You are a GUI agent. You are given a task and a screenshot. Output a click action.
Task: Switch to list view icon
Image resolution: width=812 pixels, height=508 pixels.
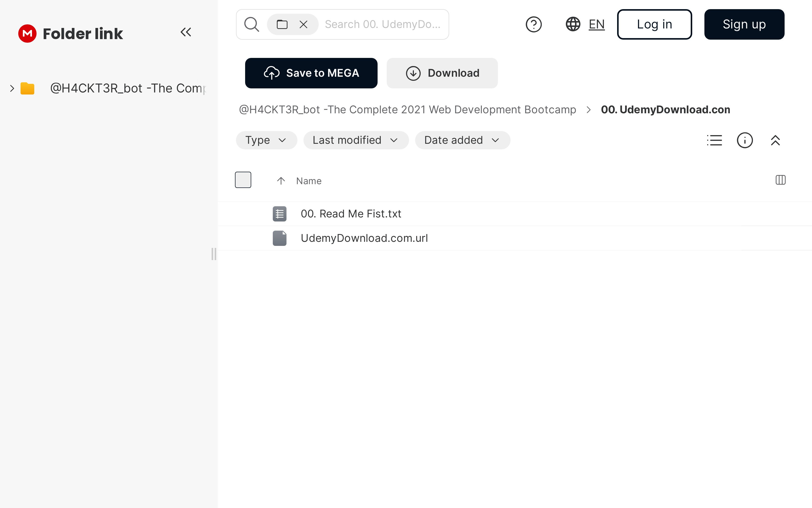[x=714, y=140]
